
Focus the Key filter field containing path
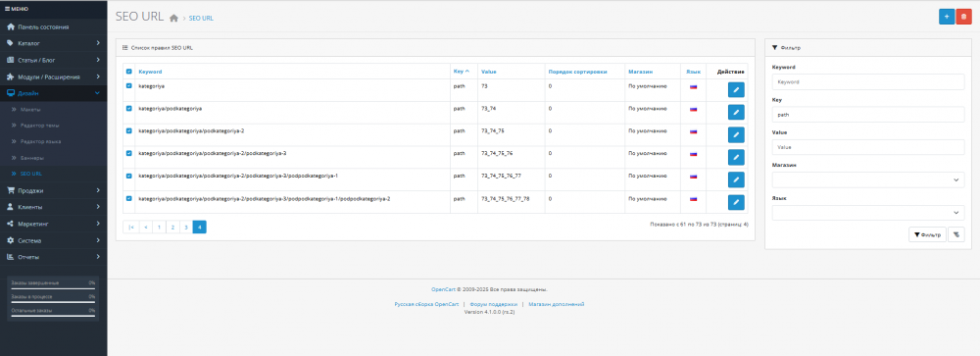868,115
